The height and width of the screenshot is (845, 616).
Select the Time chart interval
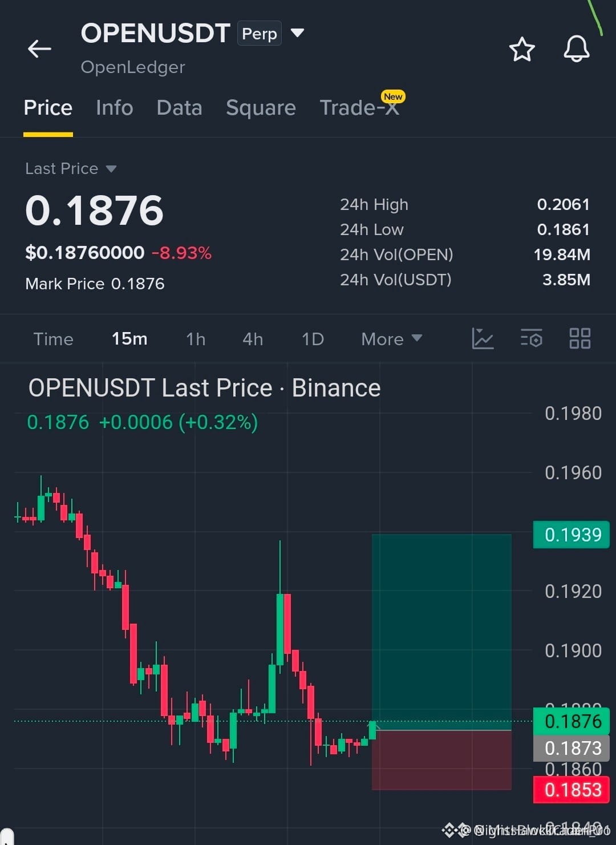click(54, 339)
